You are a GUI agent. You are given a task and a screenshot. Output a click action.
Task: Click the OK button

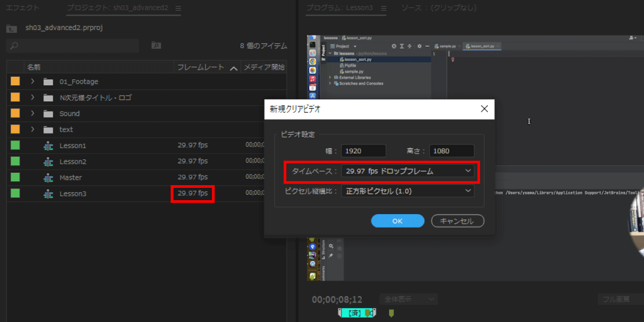[398, 221]
